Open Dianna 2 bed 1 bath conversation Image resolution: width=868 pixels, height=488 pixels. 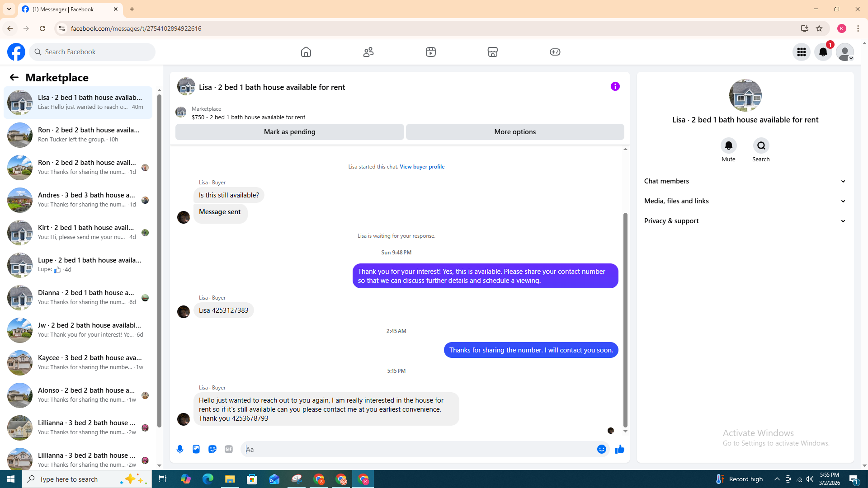click(x=78, y=297)
